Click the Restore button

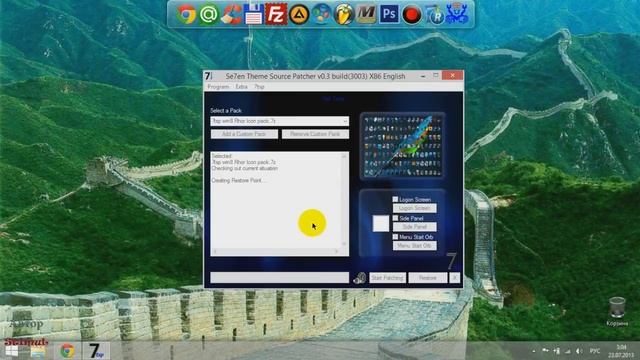click(x=427, y=278)
